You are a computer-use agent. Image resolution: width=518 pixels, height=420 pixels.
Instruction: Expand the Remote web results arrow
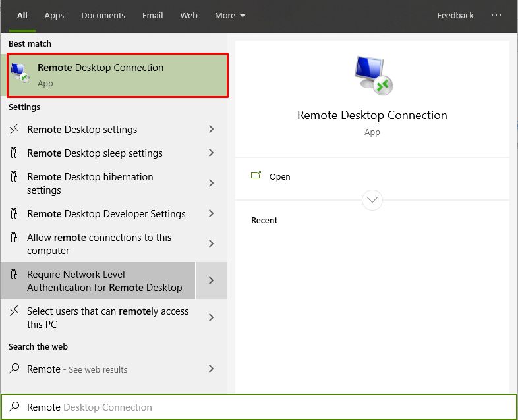[x=211, y=369]
